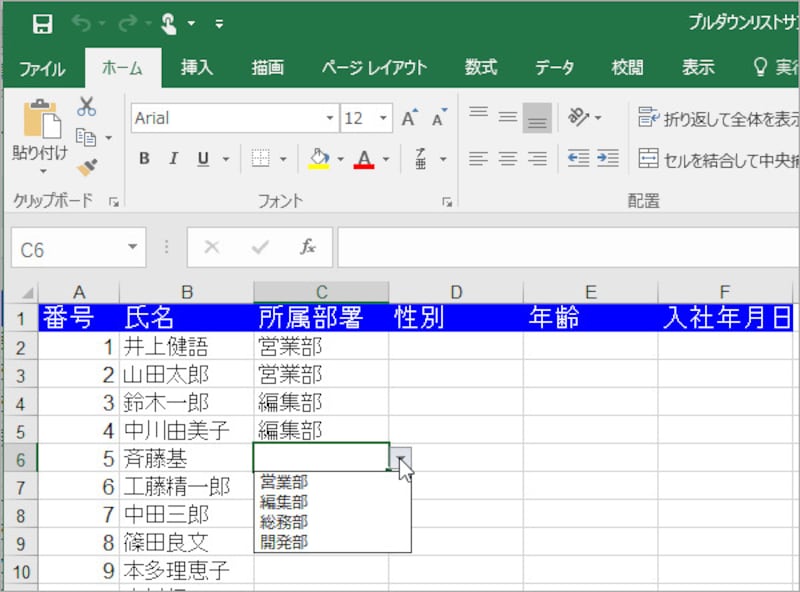Viewport: 800px width, 592px height.
Task: Open the dropdown arrow on cell C6
Action: coord(401,457)
